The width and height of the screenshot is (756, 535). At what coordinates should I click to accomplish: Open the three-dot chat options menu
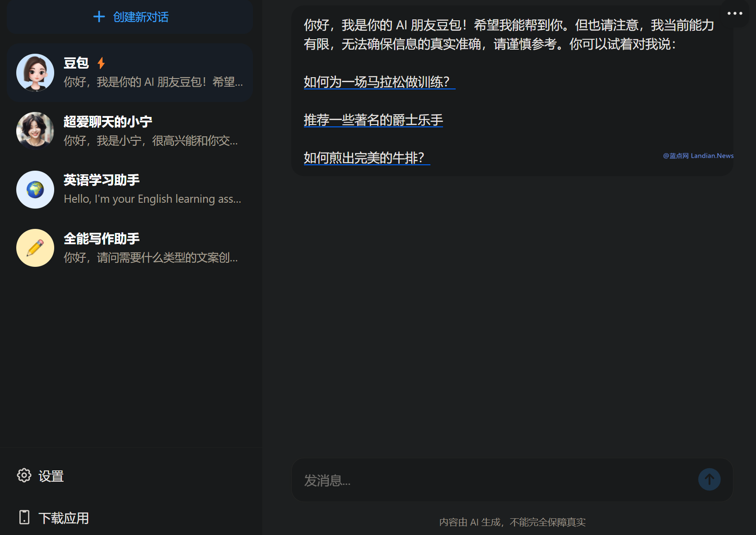pos(734,13)
